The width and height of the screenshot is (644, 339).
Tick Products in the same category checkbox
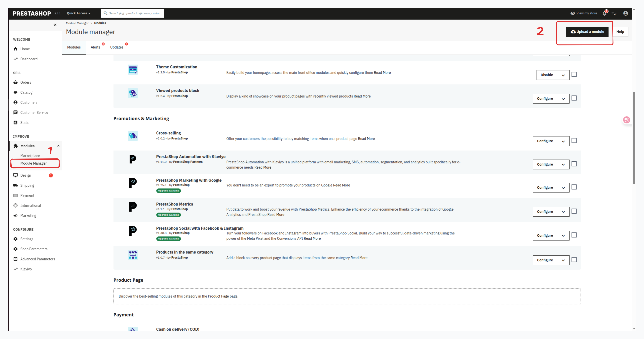coord(574,260)
